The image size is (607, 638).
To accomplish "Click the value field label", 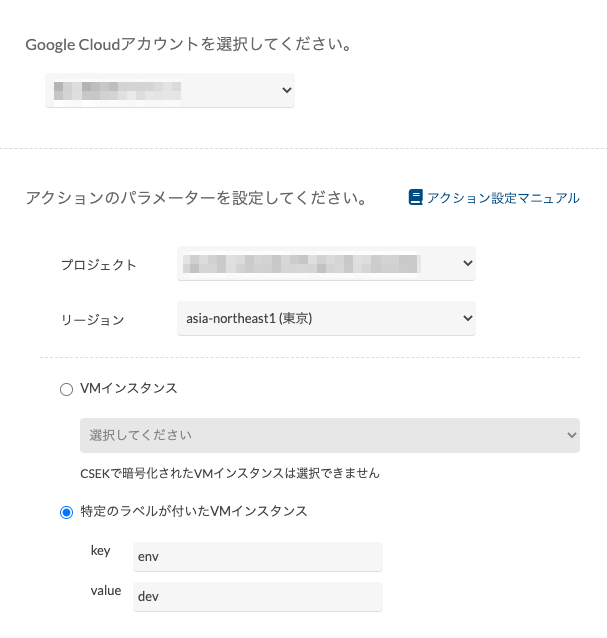I will (105, 591).
